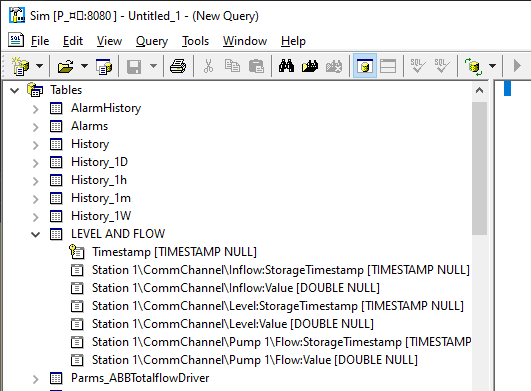Select the Parms_ABBTotalflowDriver table
The width and height of the screenshot is (531, 391).
[140, 378]
